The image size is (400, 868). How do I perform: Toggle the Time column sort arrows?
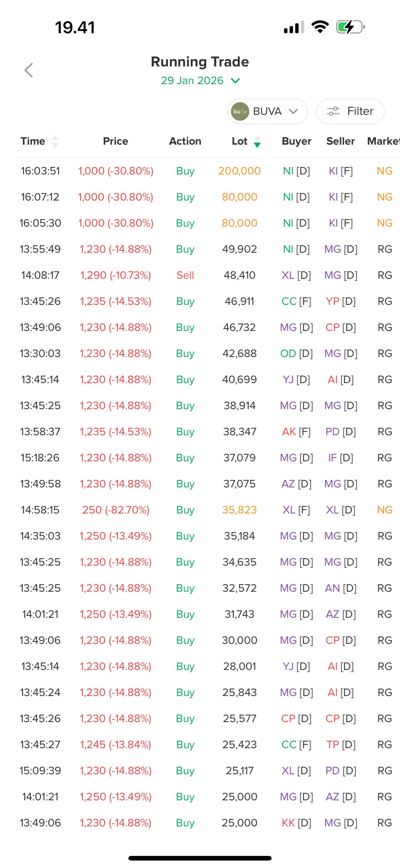pos(55,141)
